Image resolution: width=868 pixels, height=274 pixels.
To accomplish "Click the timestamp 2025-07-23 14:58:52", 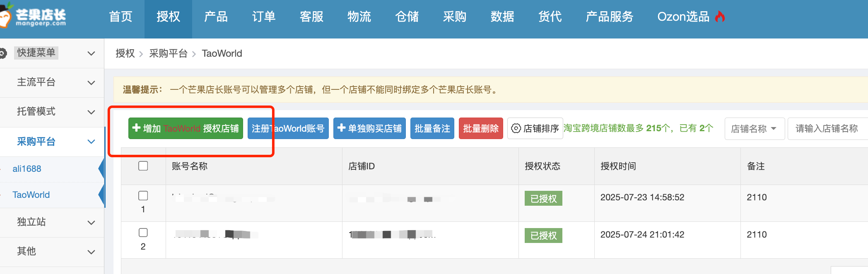I will coord(642,197).
